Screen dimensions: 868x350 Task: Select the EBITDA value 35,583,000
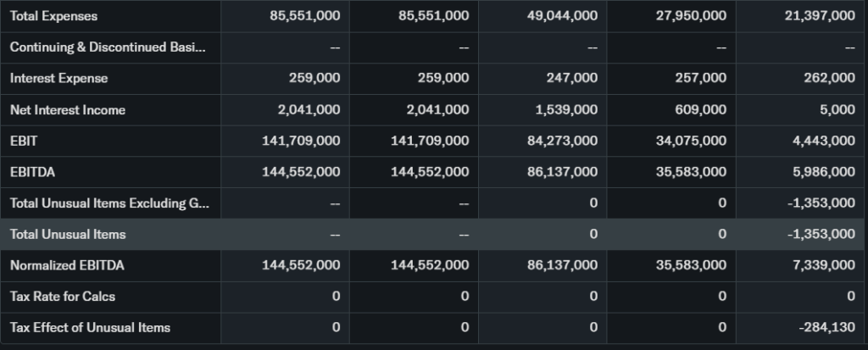pyautogui.click(x=691, y=171)
